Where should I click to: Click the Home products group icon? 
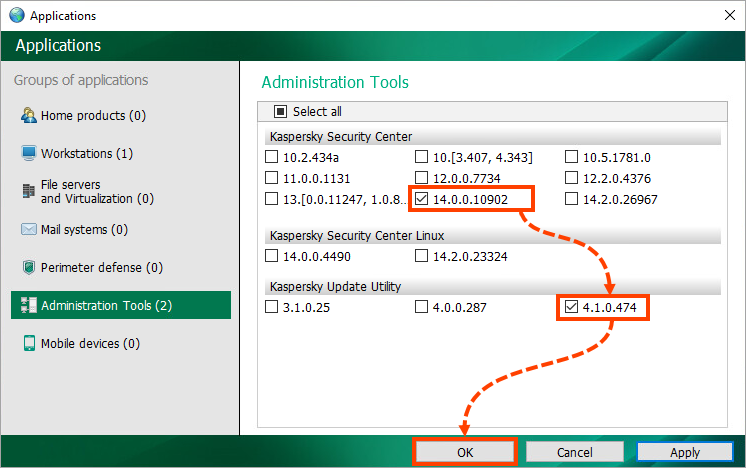29,115
